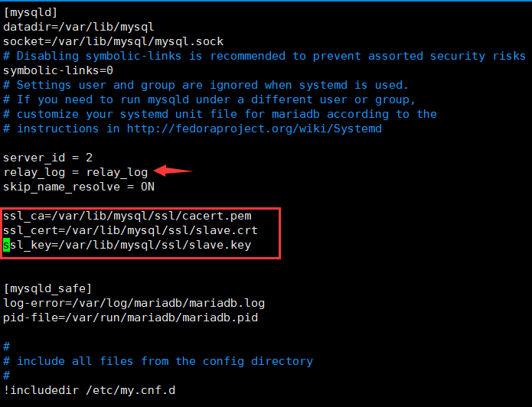Image resolution: width=532 pixels, height=407 pixels.
Task: Click the skip_name_resolve ON value
Action: [x=148, y=187]
